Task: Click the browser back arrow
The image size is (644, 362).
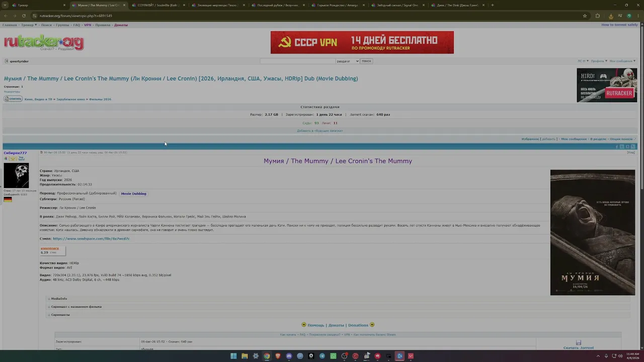Action: coord(7,16)
